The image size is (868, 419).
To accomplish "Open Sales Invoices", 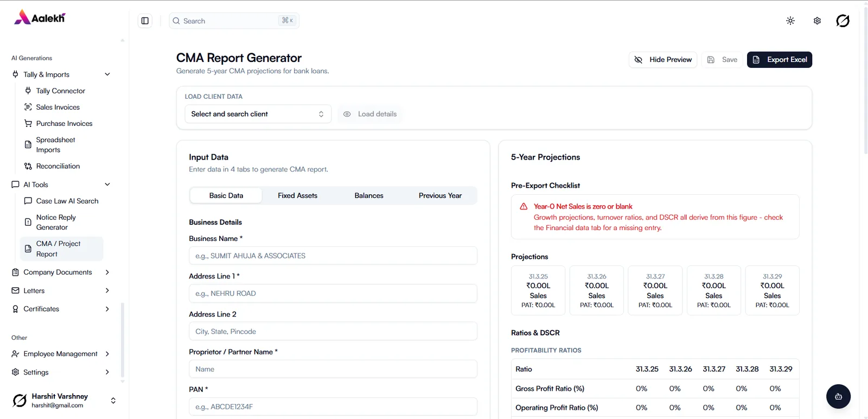I will (x=58, y=107).
